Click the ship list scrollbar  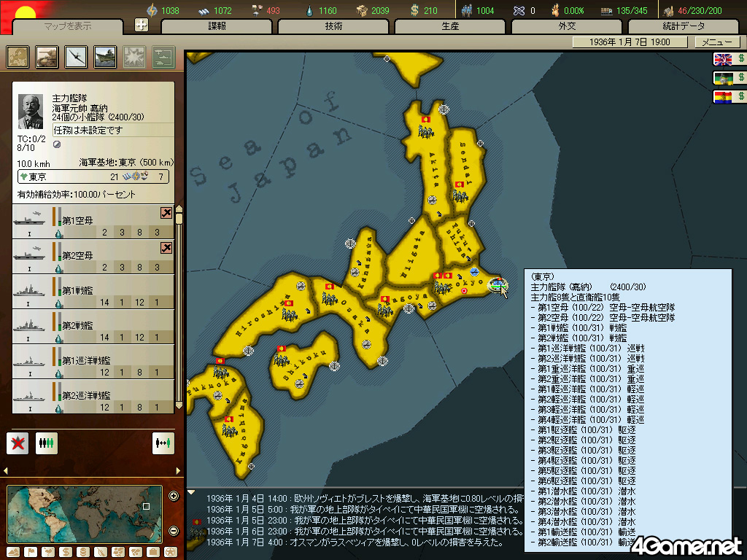(179, 308)
